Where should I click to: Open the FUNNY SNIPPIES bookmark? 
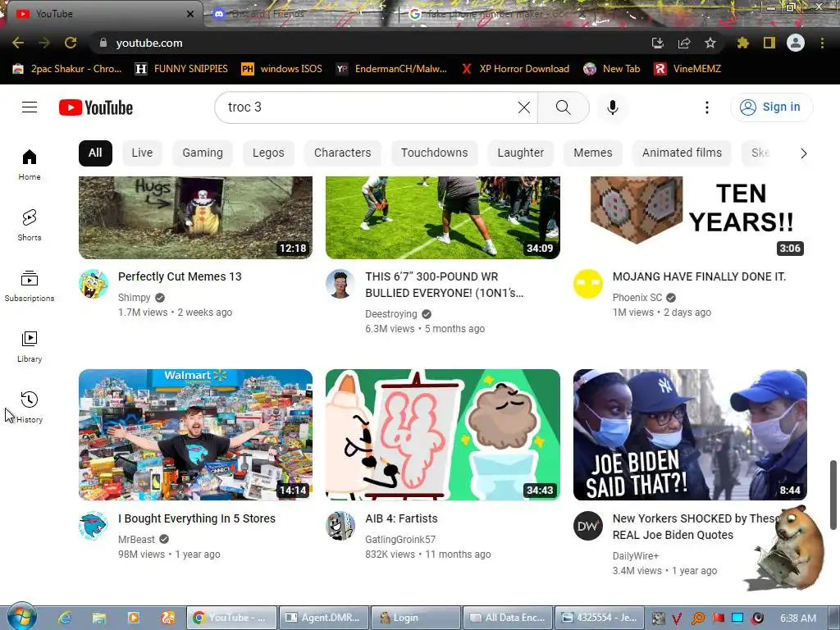pos(181,69)
